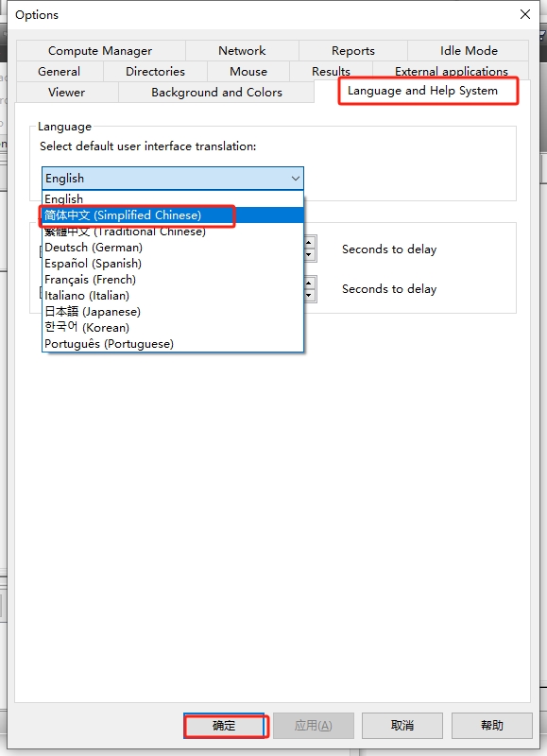Collapse the language dropdown arrow

tap(296, 179)
